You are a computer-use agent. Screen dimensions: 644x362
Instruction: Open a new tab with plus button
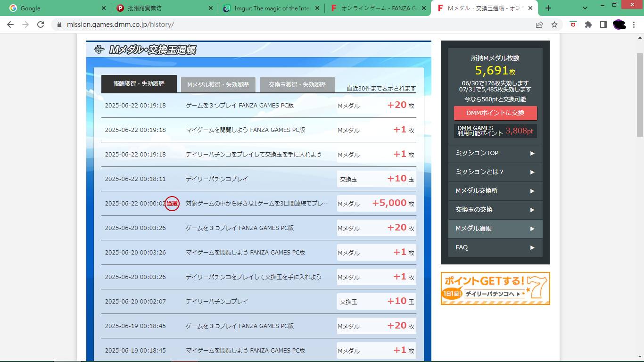[548, 8]
